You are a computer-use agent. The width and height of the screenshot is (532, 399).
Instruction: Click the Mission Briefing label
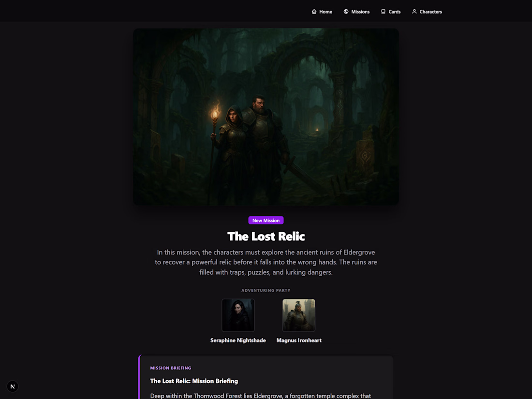[171, 368]
